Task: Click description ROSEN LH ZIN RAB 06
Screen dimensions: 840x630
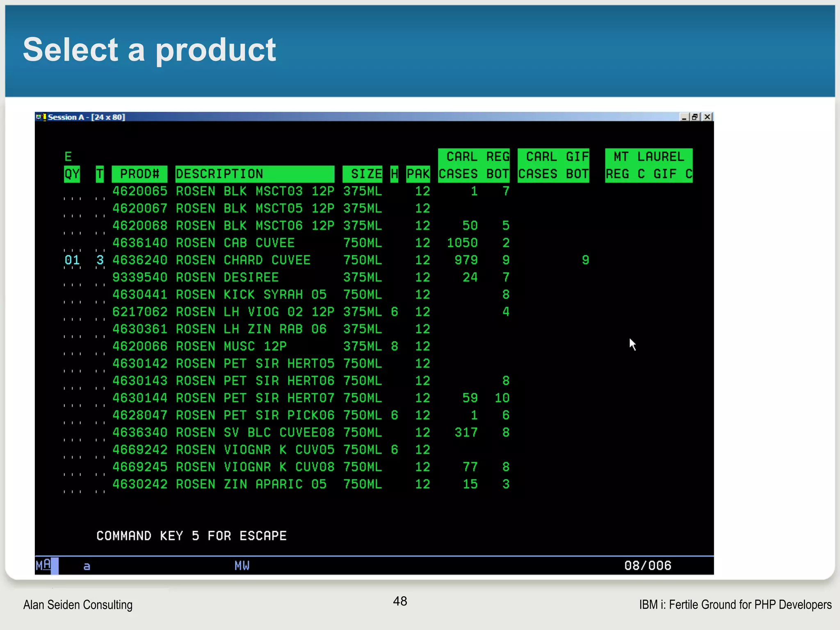Action: [251, 329]
